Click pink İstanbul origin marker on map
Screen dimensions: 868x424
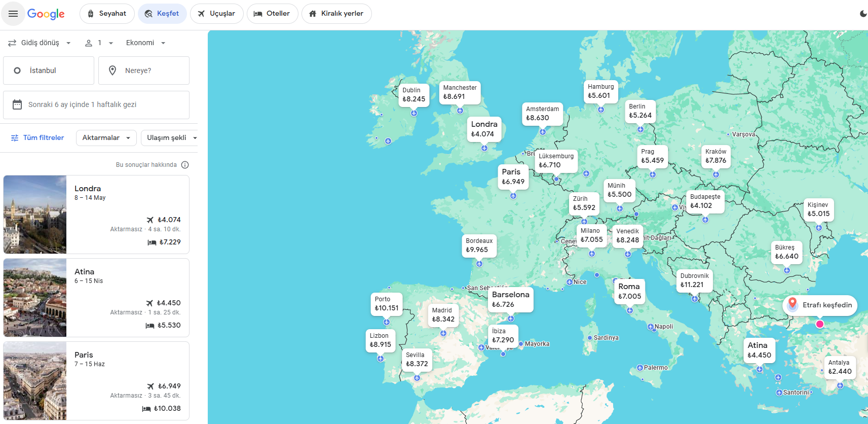[x=820, y=324]
